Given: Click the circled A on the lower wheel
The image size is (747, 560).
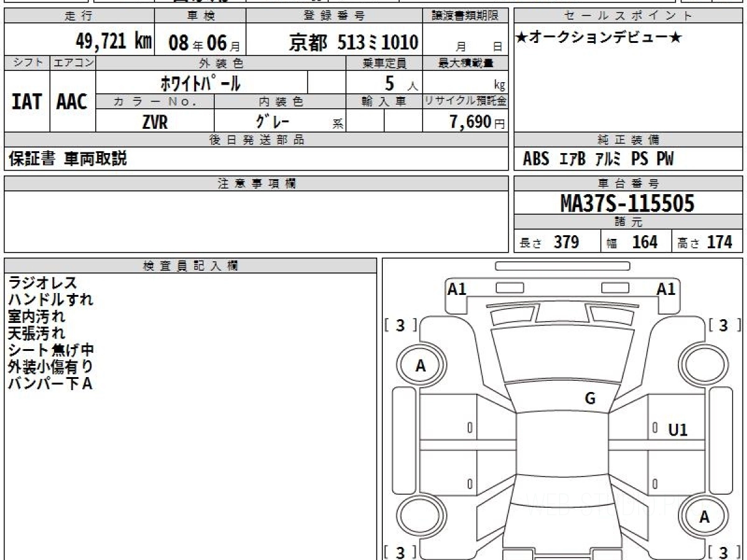Looking at the screenshot, I should (x=704, y=517).
